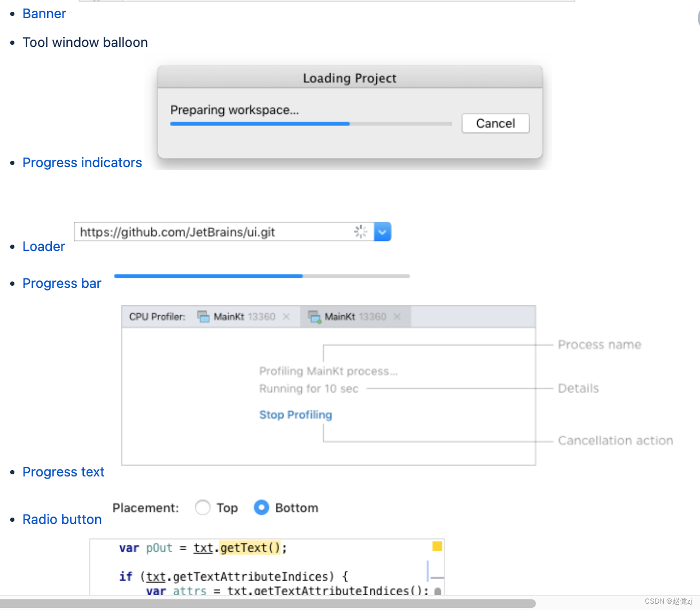Click the Stop Profiling link
This screenshot has width=700, height=610.
pyautogui.click(x=295, y=415)
